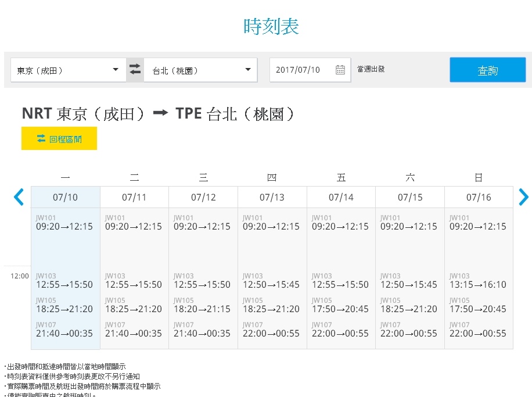Select the 07/16 date tab

pos(479,197)
